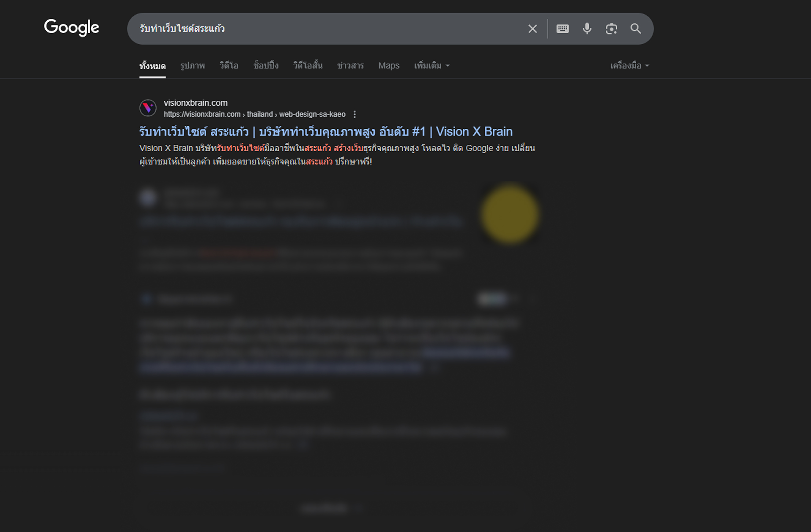Open the เครื่องมือ tools dropdown
This screenshot has height=532, width=811.
[629, 66]
